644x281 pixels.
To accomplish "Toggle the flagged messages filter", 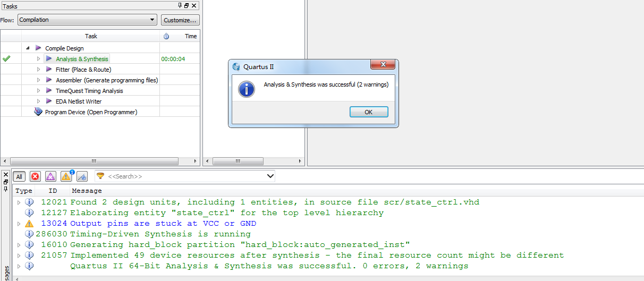I will tap(82, 176).
